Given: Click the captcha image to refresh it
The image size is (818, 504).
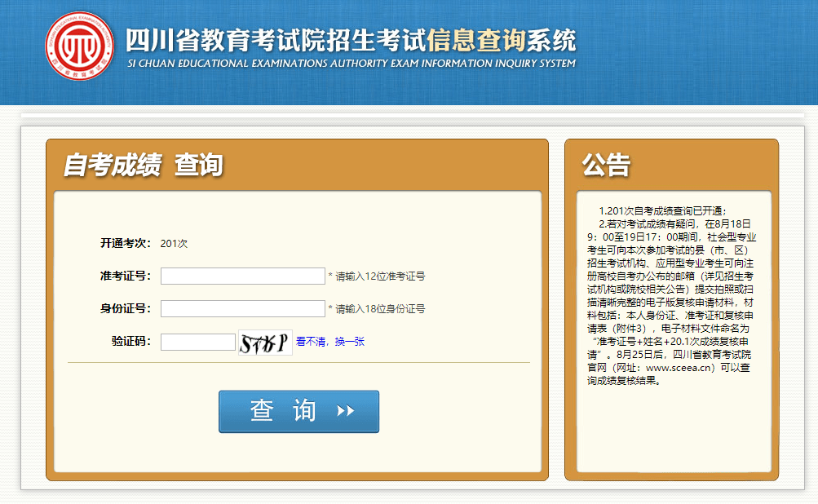Looking at the screenshot, I should point(265,343).
